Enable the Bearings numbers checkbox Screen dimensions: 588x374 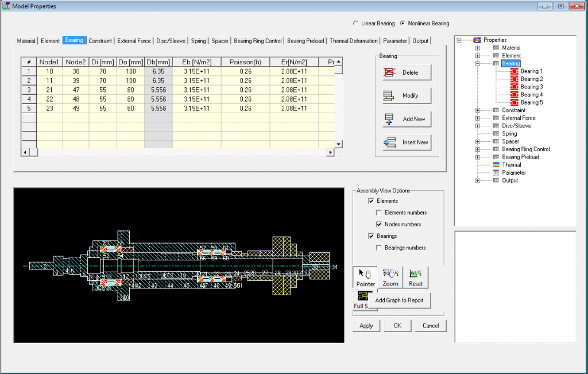379,248
